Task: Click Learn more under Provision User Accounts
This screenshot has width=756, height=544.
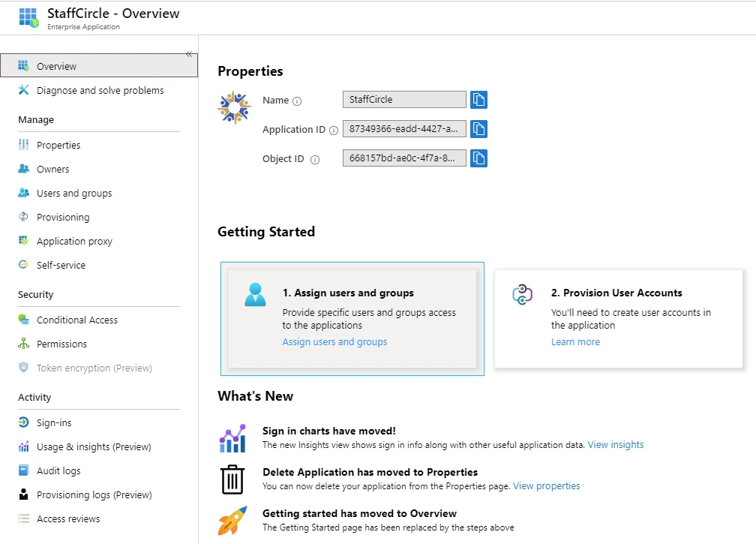Action: [x=576, y=342]
